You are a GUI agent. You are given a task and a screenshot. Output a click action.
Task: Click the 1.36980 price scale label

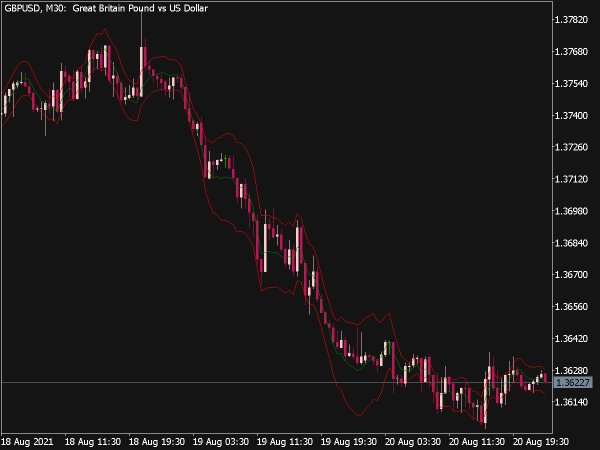pyautogui.click(x=571, y=211)
